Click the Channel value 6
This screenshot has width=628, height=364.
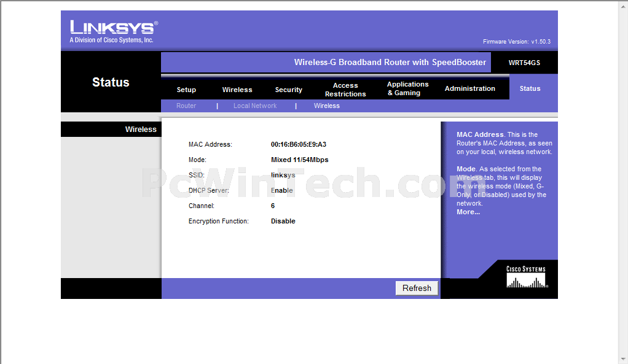273,206
